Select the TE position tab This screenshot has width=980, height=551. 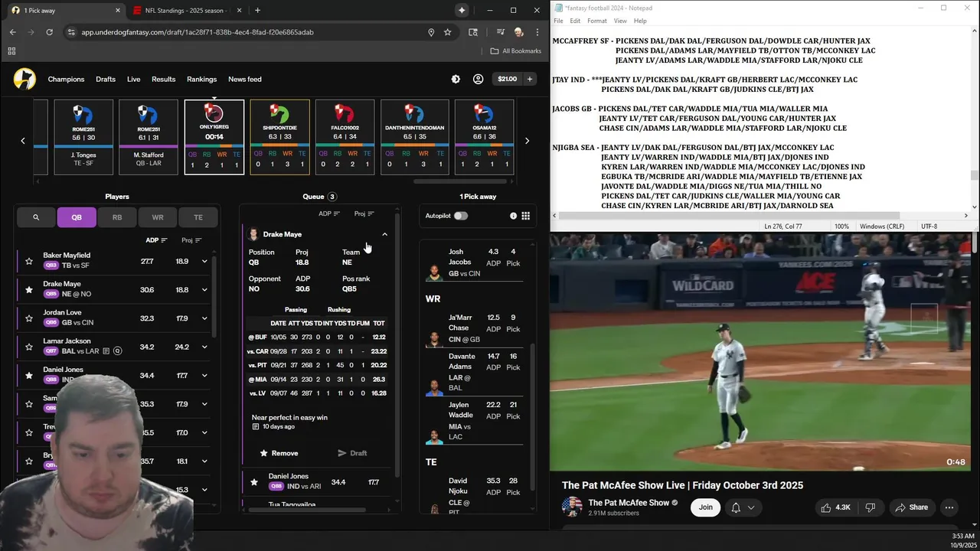198,217
